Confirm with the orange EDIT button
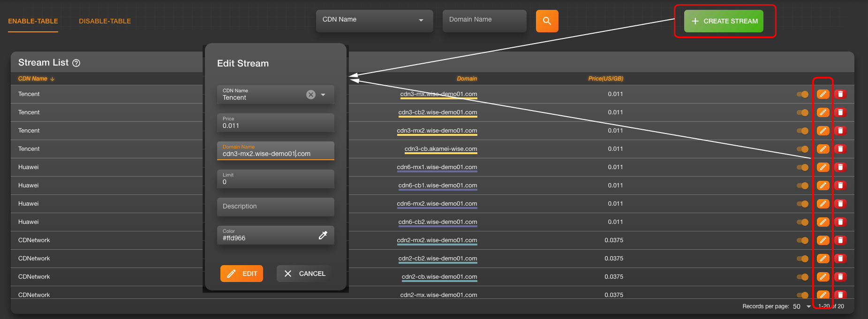Image resolution: width=868 pixels, height=319 pixels. point(242,274)
